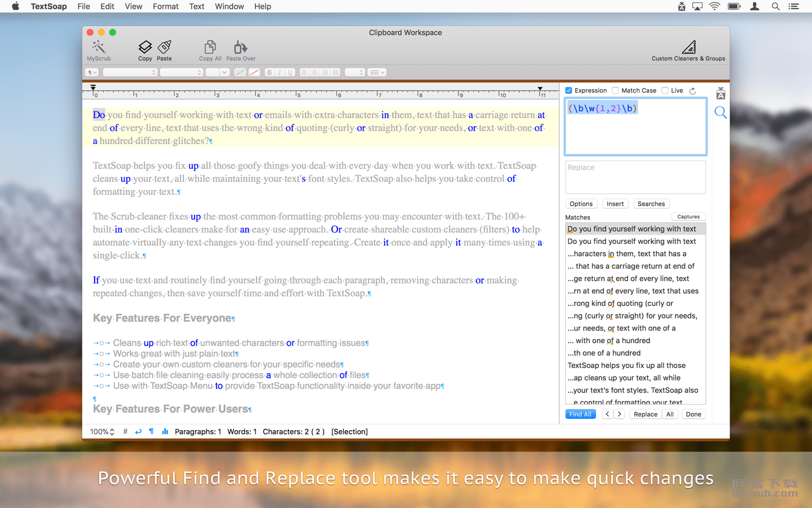The width and height of the screenshot is (812, 508).
Task: Go to previous match arrow button
Action: (x=607, y=414)
